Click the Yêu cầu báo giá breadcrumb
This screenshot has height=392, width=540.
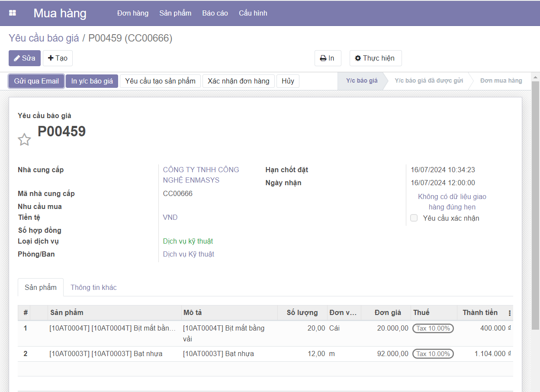tap(44, 38)
